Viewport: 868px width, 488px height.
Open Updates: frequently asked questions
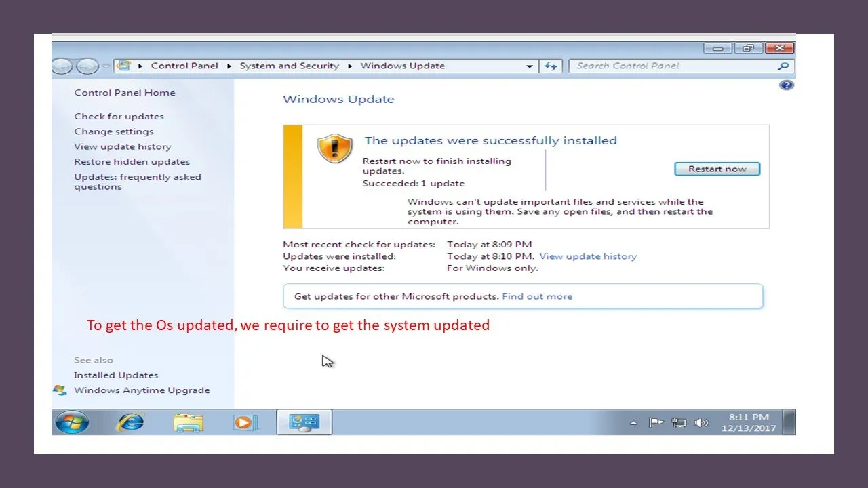138,182
